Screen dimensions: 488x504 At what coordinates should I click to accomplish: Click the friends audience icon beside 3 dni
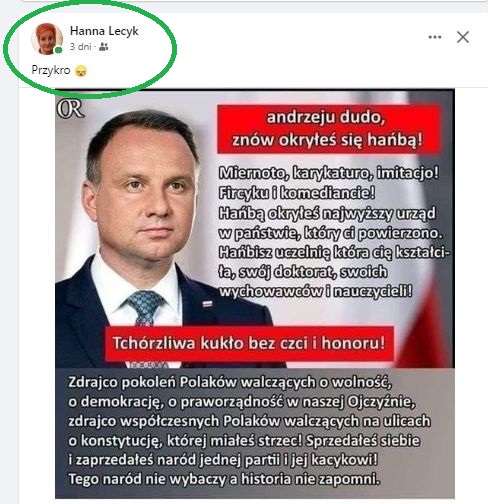coord(104,47)
